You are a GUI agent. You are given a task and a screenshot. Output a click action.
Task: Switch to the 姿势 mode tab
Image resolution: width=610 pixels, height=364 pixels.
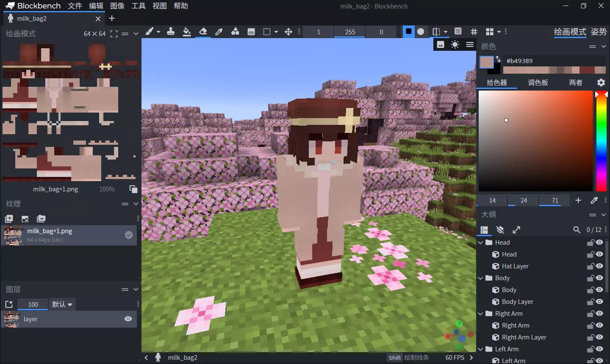[599, 32]
